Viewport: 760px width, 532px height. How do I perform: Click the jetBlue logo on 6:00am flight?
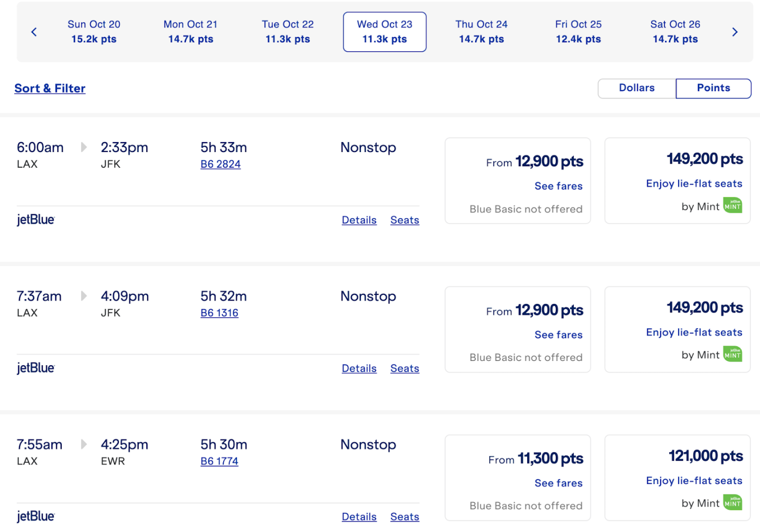click(36, 220)
